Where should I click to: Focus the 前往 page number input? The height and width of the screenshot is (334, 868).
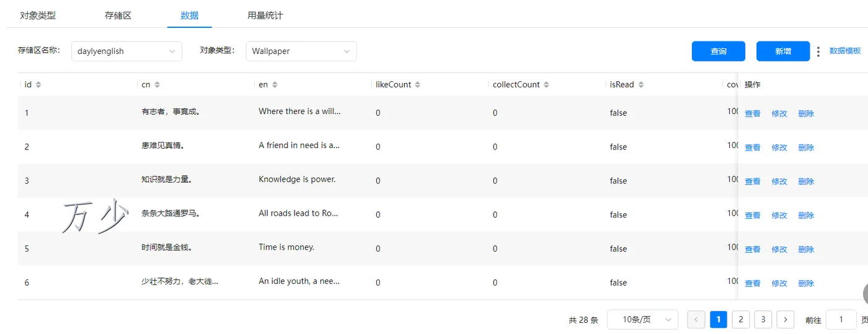point(841,320)
